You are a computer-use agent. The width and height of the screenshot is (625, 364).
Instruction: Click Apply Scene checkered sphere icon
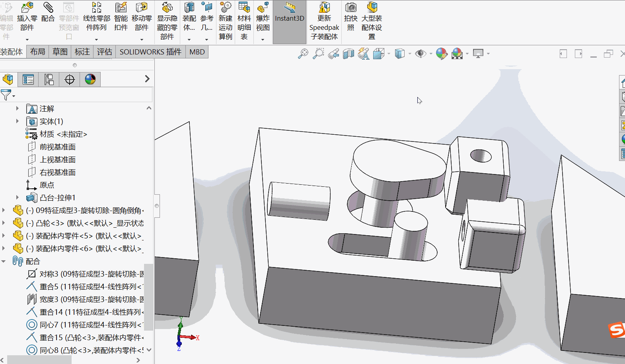point(458,53)
